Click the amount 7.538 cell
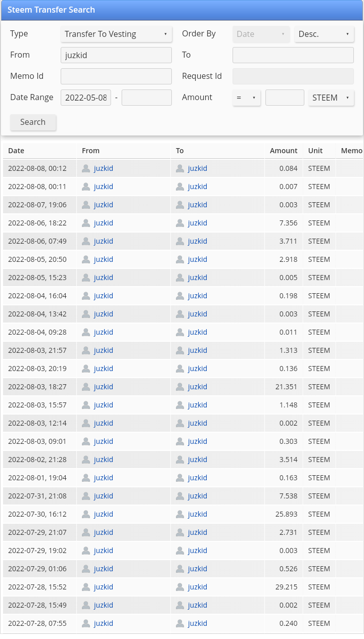 click(x=284, y=496)
